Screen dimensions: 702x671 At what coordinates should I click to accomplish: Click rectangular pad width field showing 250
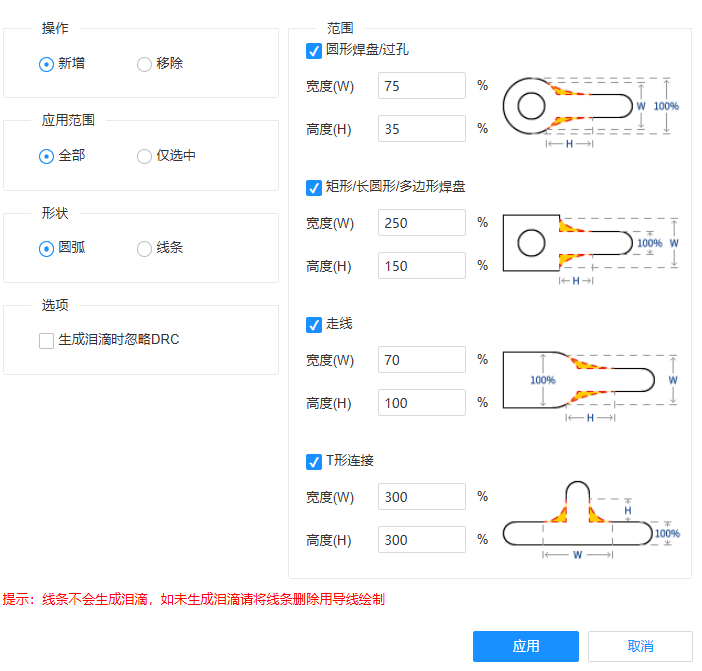click(x=421, y=223)
